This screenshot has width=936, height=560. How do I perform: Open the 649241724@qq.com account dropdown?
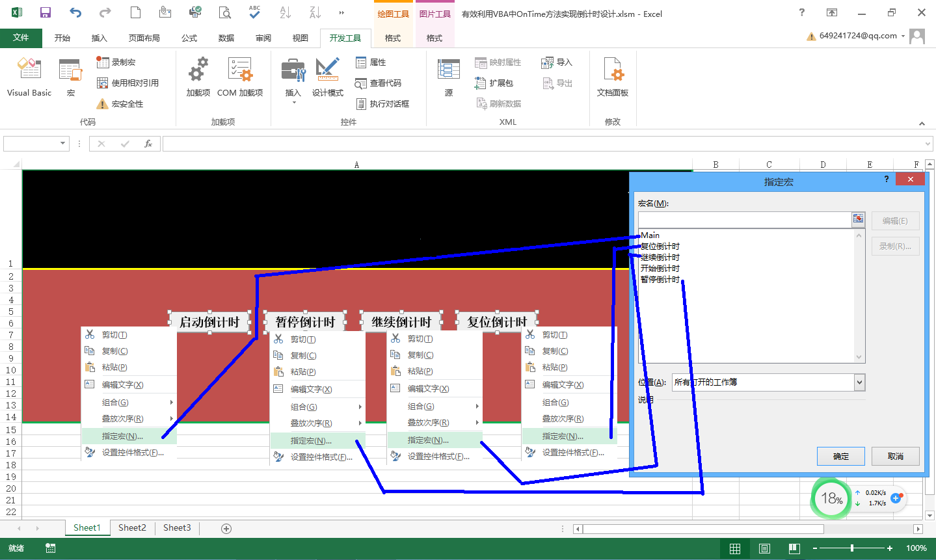point(903,36)
